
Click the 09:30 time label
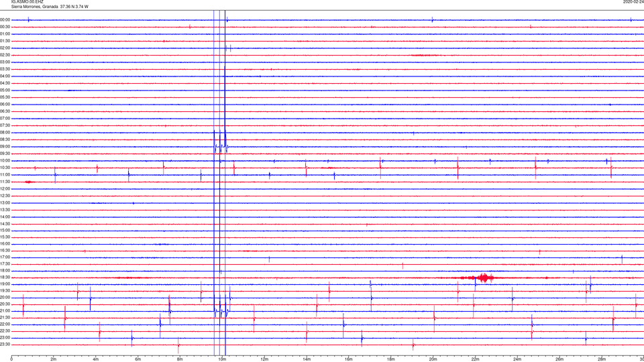click(x=5, y=154)
